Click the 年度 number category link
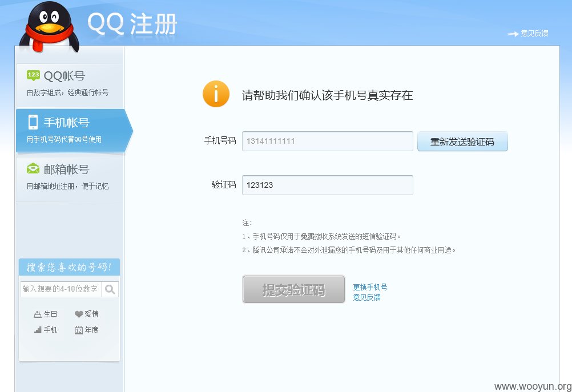Screen dimensions: 572x392 [x=91, y=330]
